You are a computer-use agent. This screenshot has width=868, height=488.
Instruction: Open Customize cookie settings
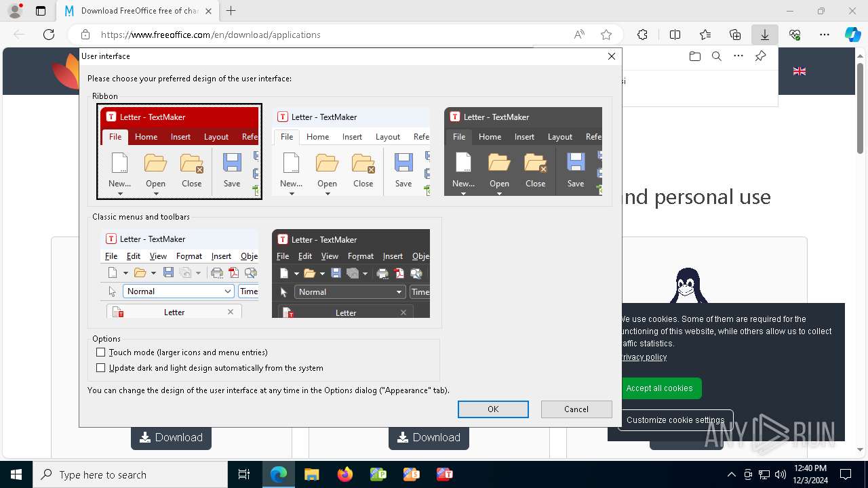(x=675, y=420)
